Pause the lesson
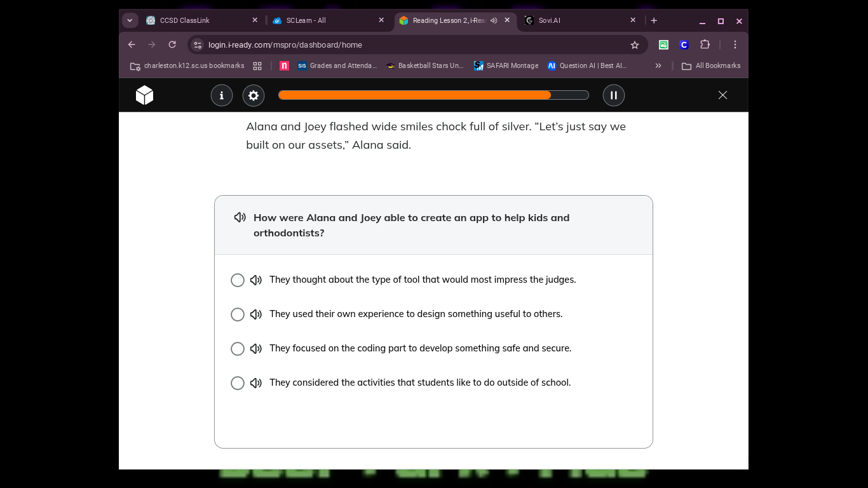The width and height of the screenshot is (868, 488). tap(614, 95)
